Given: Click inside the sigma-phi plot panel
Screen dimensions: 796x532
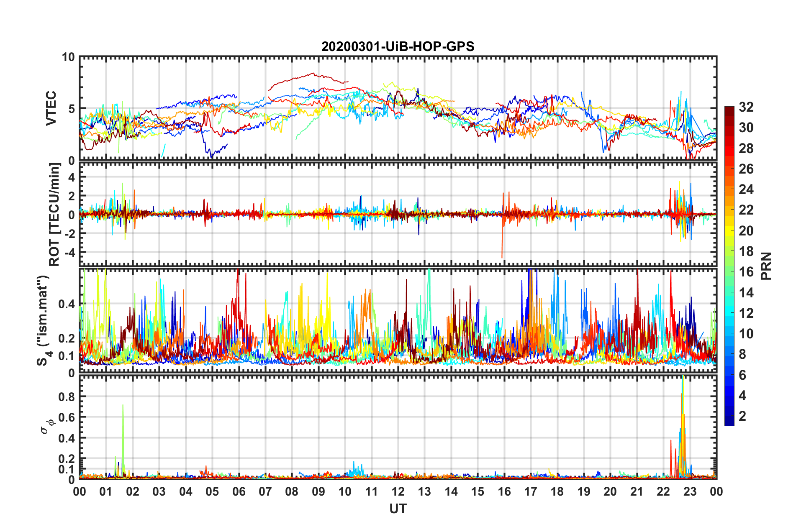Looking at the screenshot, I should [398, 427].
